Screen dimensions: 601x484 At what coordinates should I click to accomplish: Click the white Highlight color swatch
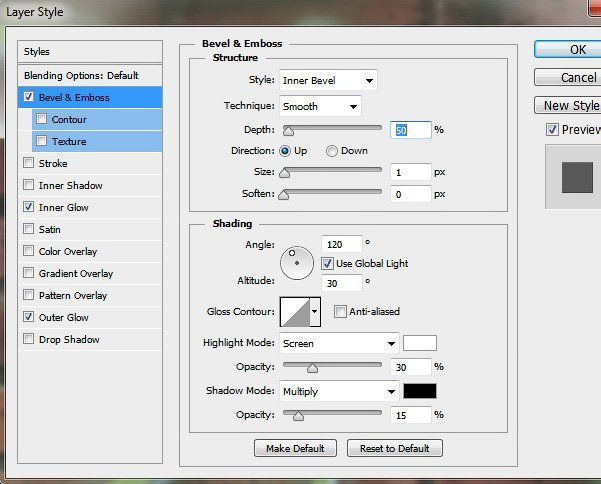[420, 343]
